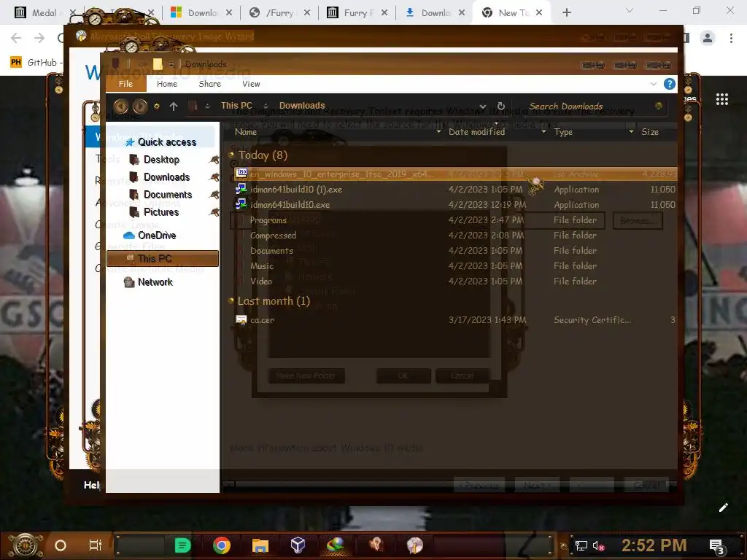
Task: Click the pin icon next to Desktop
Action: pos(214,160)
